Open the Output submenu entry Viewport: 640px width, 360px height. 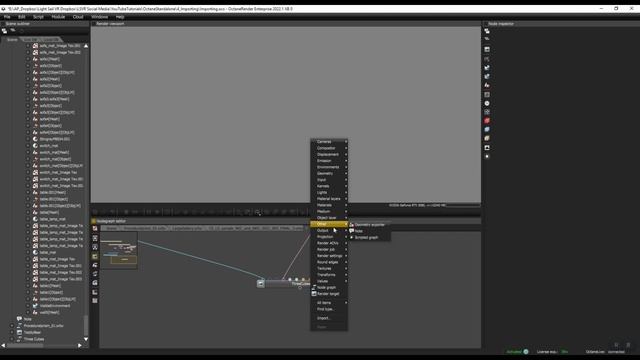[x=329, y=231]
